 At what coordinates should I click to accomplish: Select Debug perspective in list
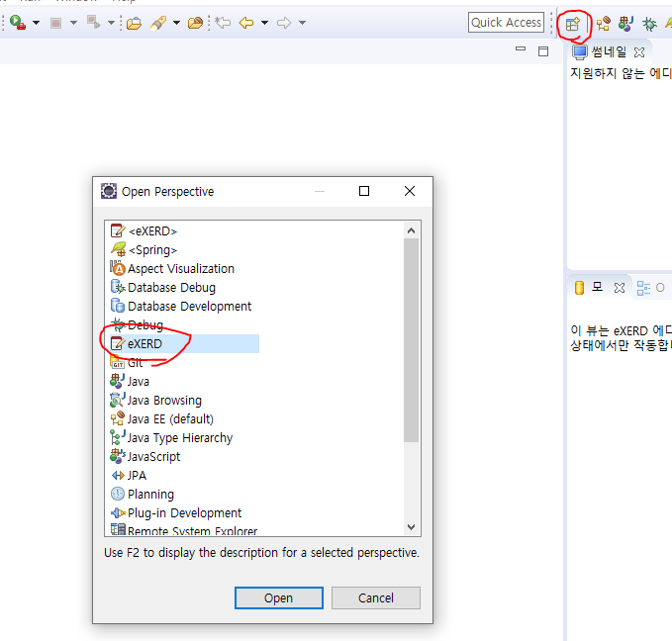(137, 325)
